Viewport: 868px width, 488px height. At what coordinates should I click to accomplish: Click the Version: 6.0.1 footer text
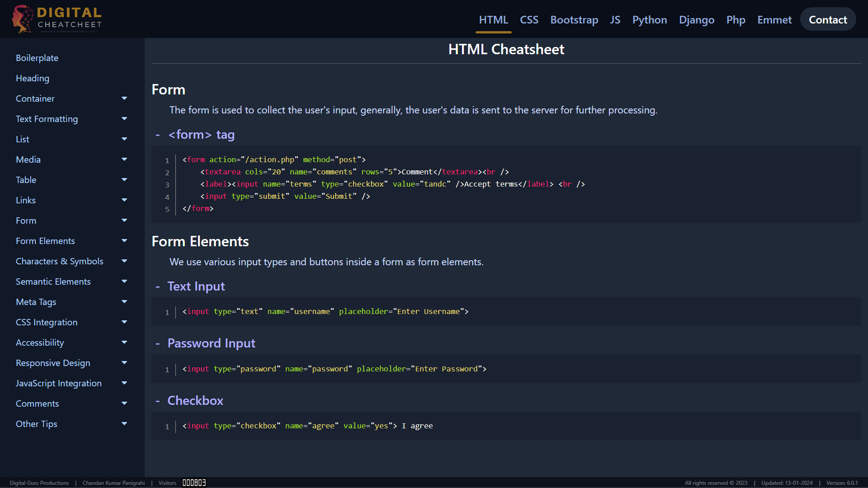pos(842,483)
